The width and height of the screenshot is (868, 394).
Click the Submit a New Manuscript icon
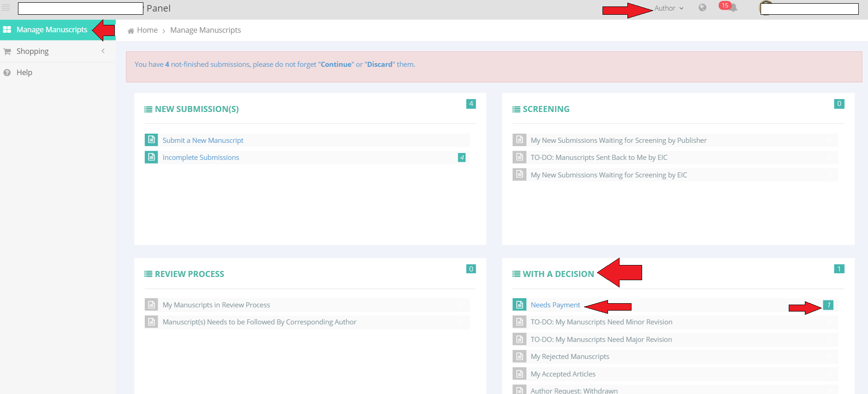click(x=151, y=140)
